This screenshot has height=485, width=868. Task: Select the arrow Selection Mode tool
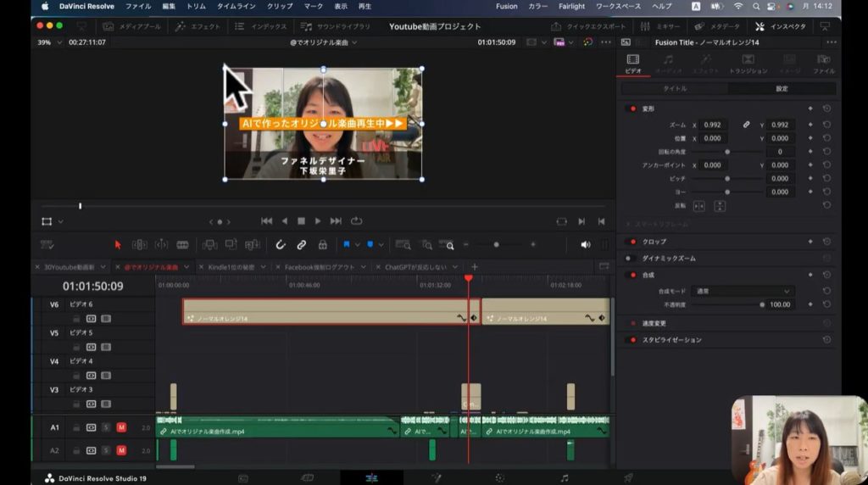point(118,245)
